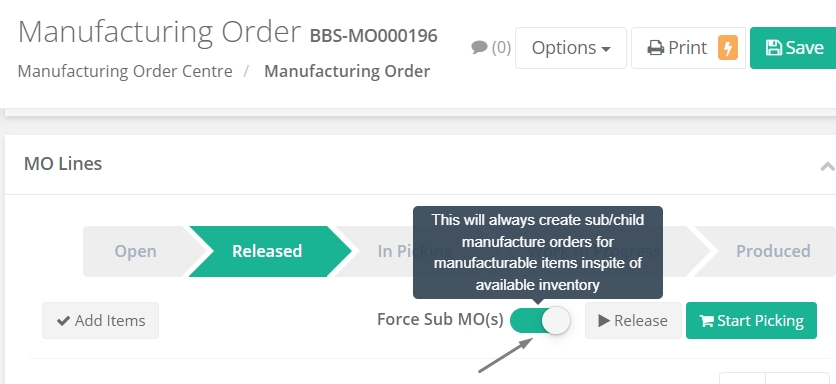Screen dimensions: 836x384
Task: Click the orange lightning bolt icon
Action: click(728, 47)
